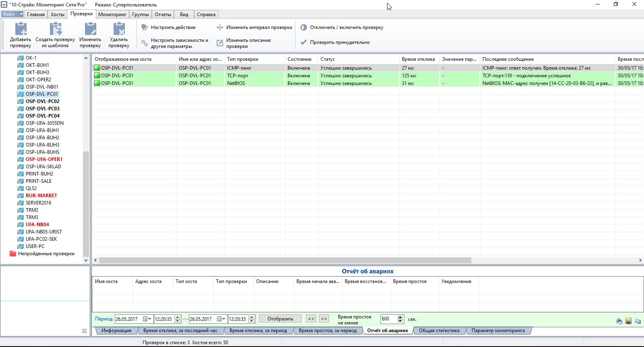Switch to the Вид tab

pos(184,14)
